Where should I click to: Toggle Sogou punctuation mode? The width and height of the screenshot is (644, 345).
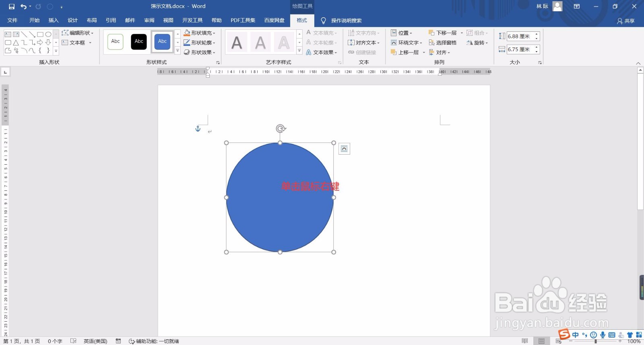click(x=584, y=335)
